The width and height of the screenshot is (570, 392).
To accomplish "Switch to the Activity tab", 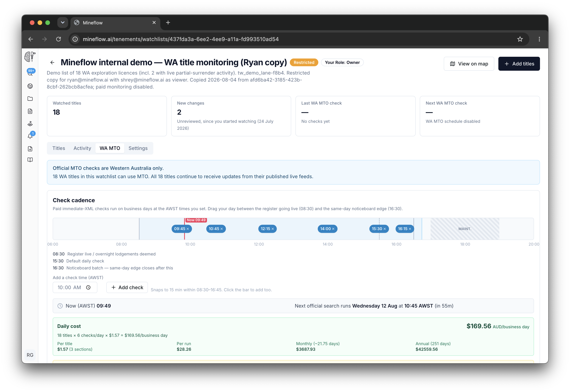I will point(82,148).
